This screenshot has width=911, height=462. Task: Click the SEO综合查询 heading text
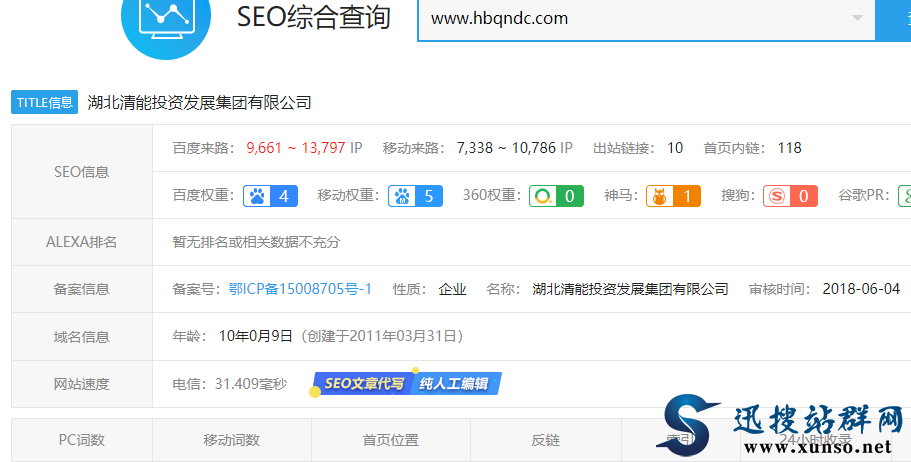pos(314,17)
